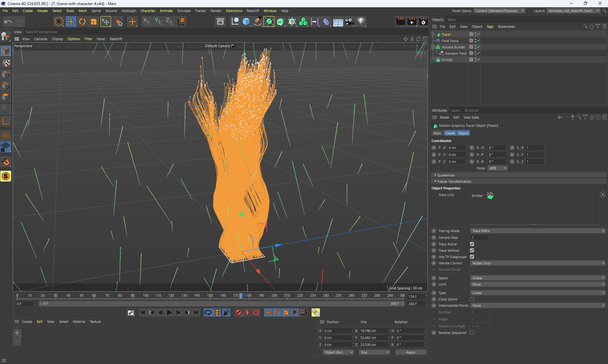This screenshot has height=364, width=608.
Task: Expand the Freeze Transformation section
Action: [x=454, y=182]
